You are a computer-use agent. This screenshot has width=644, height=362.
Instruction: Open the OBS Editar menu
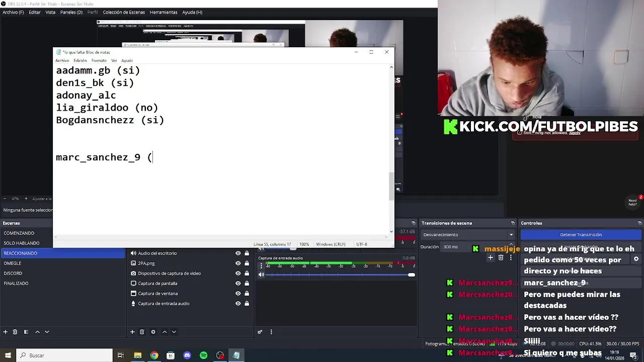pos(35,12)
